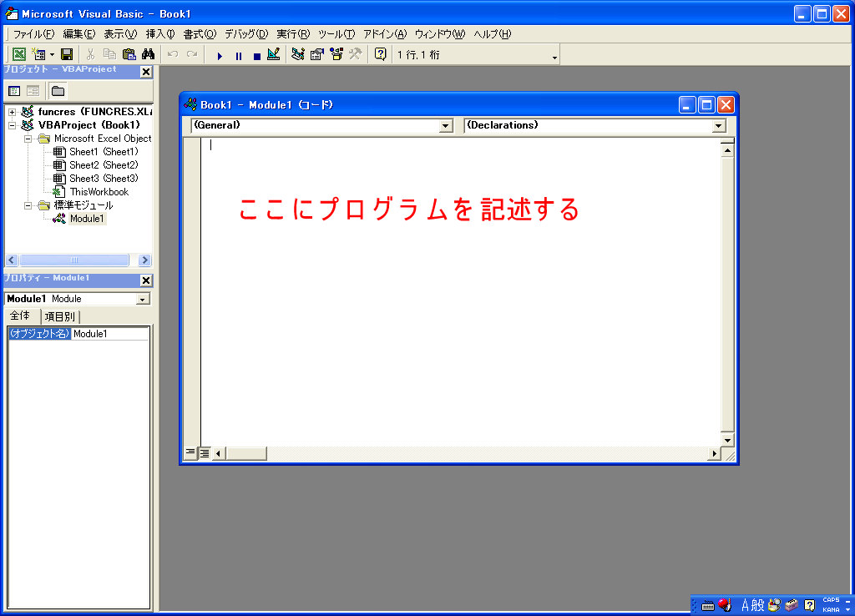Viewport: 855px width, 616px height.
Task: Click the Find binoculars icon
Action: [148, 55]
